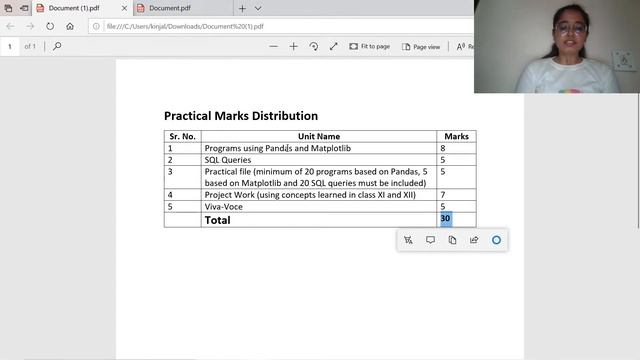This screenshot has width=640, height=360.
Task: Click the webcam video overlay
Action: coord(557,47)
